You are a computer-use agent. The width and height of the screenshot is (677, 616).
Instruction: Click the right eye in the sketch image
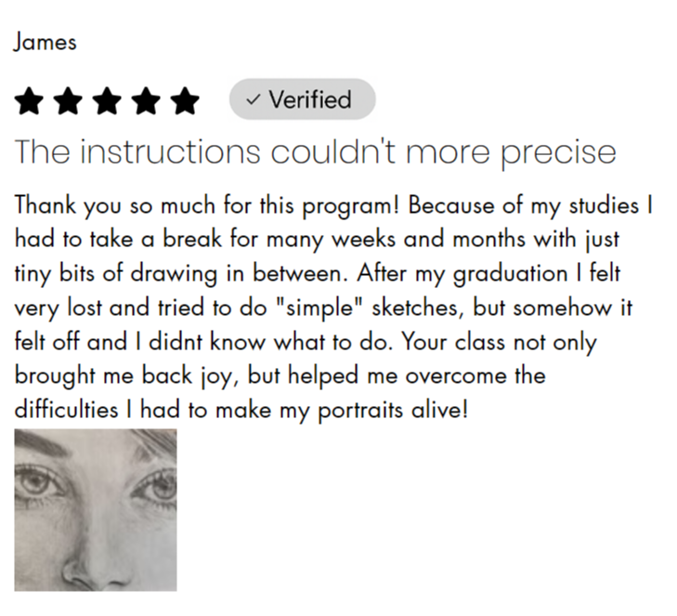155,487
